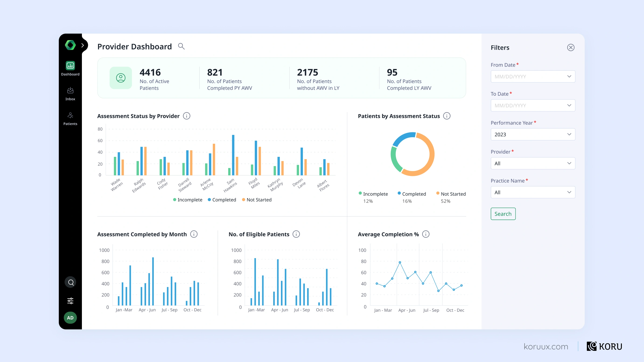Expand the sidebar with the chevron arrow
This screenshot has width=644, height=362.
[83, 45]
